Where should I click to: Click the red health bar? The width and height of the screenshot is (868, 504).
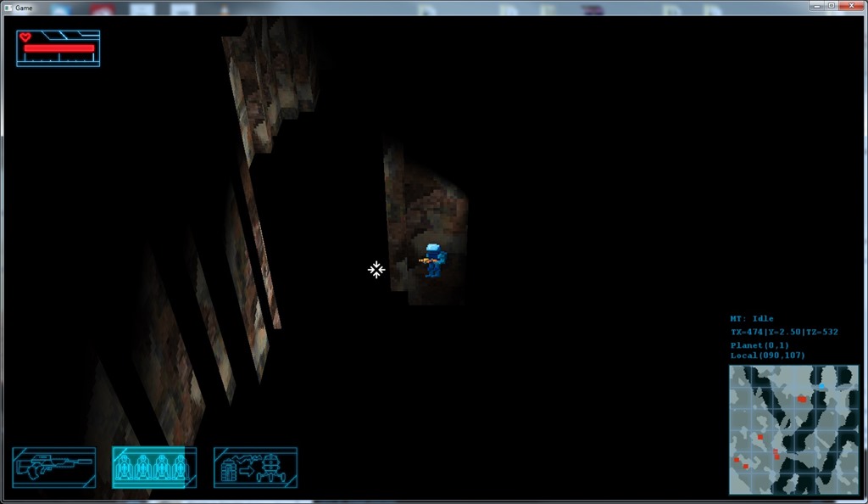[59, 48]
